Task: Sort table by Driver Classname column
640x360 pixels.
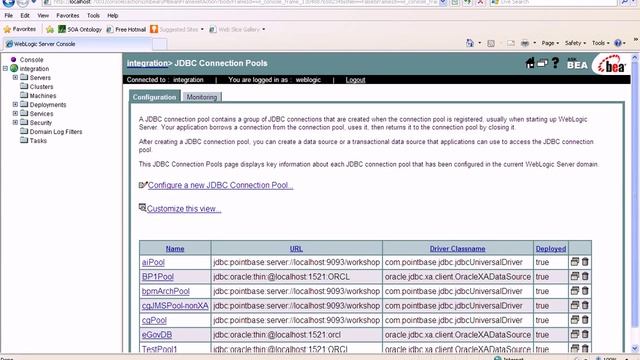Action: pos(457,249)
